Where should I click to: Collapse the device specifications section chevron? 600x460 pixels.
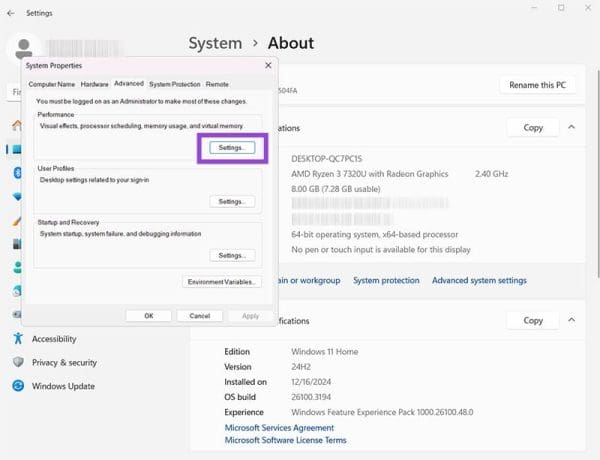point(572,128)
